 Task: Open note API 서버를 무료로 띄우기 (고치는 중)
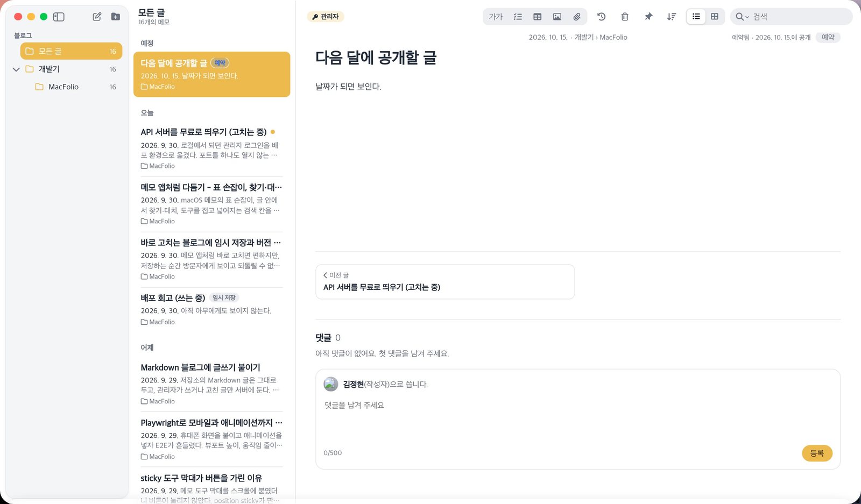pyautogui.click(x=211, y=148)
